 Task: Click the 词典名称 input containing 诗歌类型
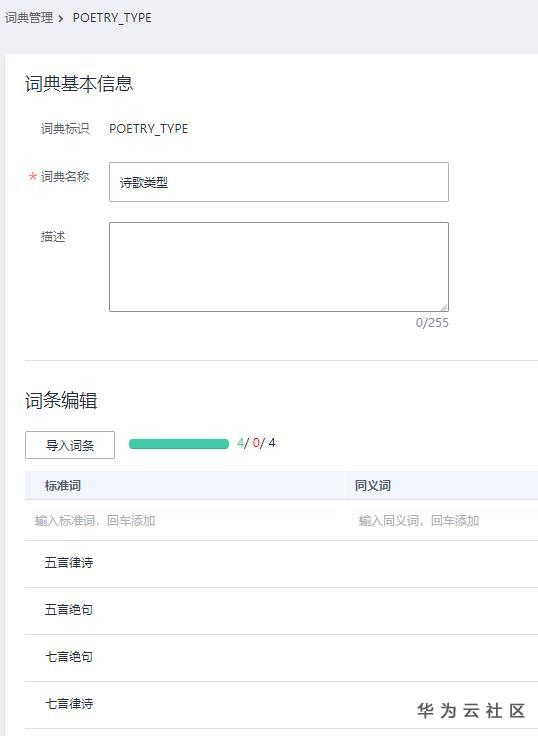tap(279, 182)
